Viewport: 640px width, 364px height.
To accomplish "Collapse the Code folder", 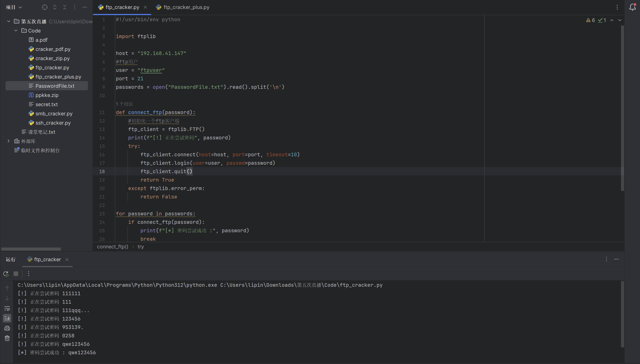I will pos(16,30).
